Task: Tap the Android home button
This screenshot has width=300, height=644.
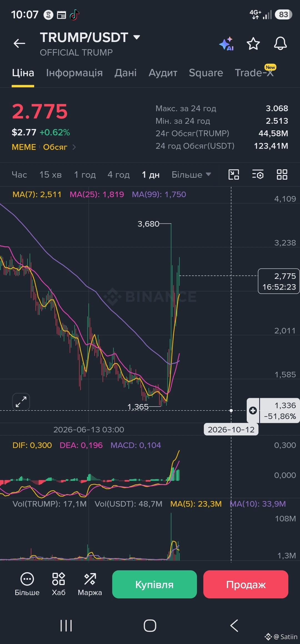Action: point(150,626)
